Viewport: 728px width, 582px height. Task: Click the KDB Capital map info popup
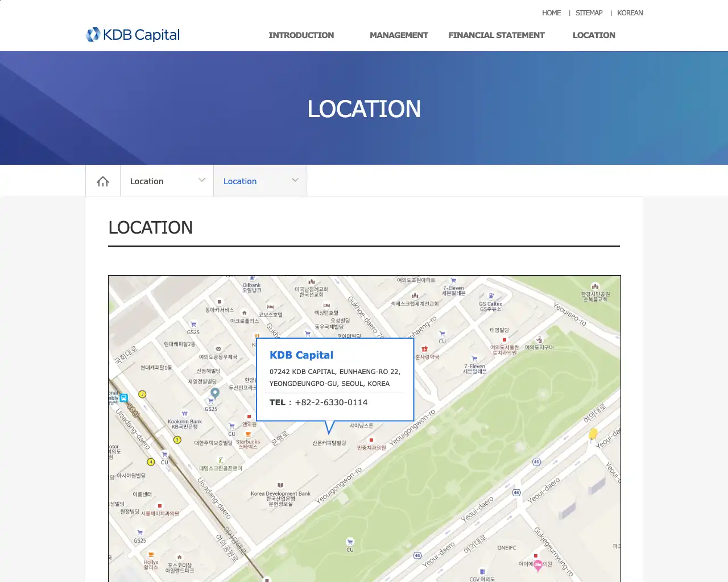(x=336, y=378)
